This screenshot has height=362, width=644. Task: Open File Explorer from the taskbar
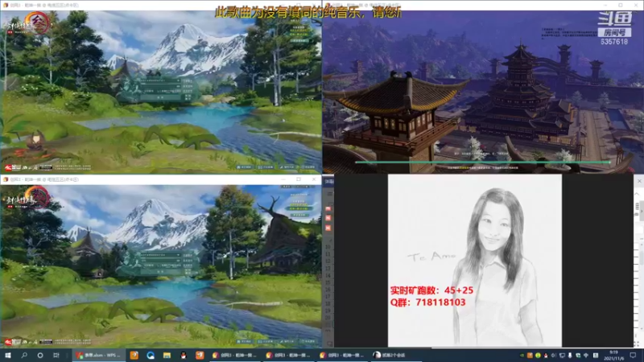coord(167,355)
